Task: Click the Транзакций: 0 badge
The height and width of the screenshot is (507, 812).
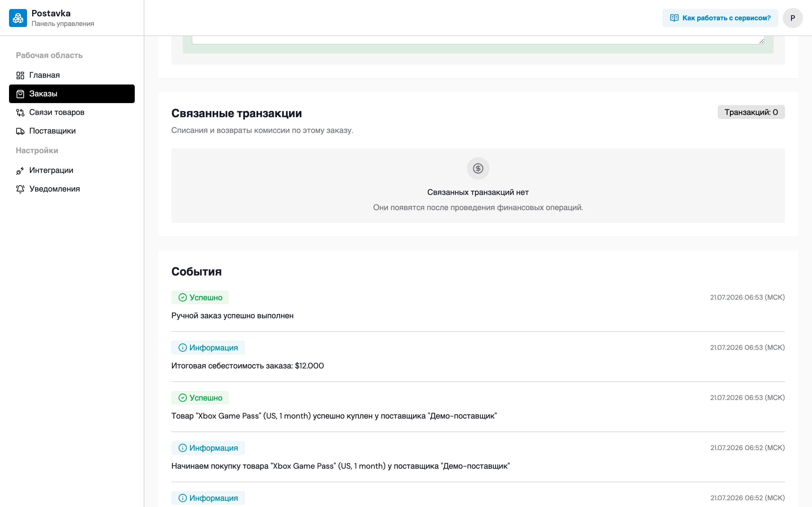Action: pyautogui.click(x=751, y=112)
